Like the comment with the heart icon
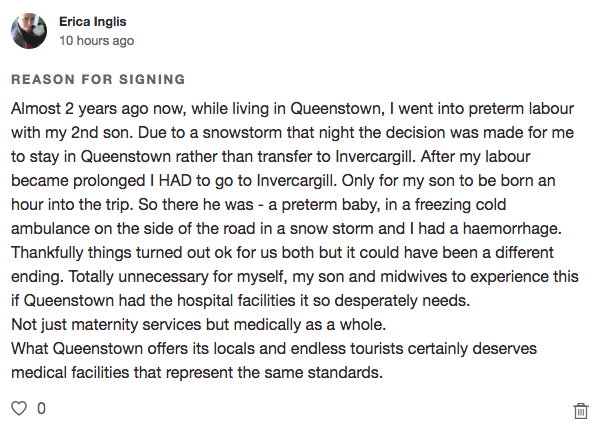Screen dimensions: 600x433 (18, 408)
